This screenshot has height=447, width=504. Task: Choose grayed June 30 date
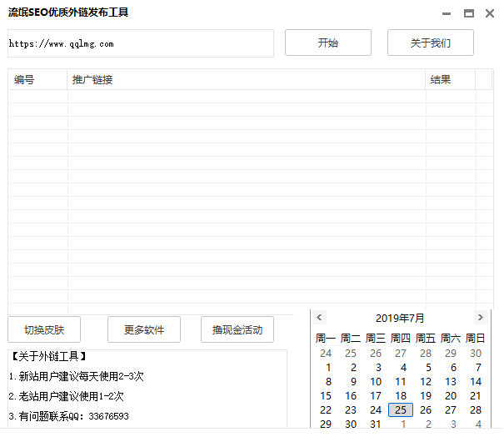click(476, 353)
